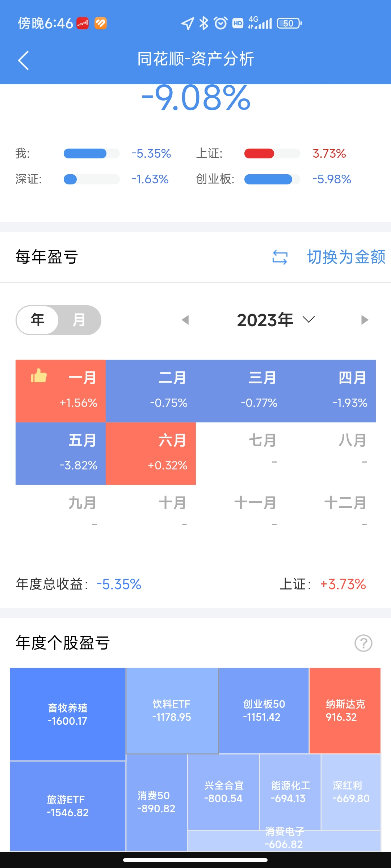Tap the Bluetooth status bar icon
This screenshot has height=868, width=391.
[204, 24]
